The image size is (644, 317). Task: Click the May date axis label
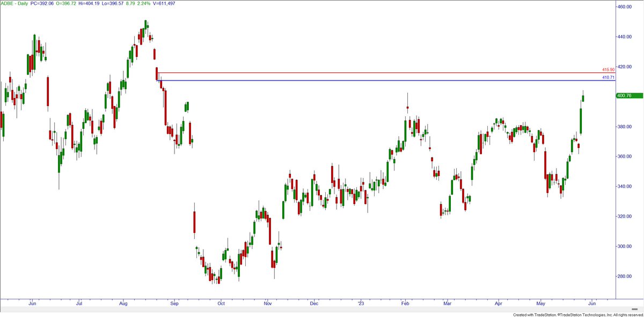tap(541, 303)
